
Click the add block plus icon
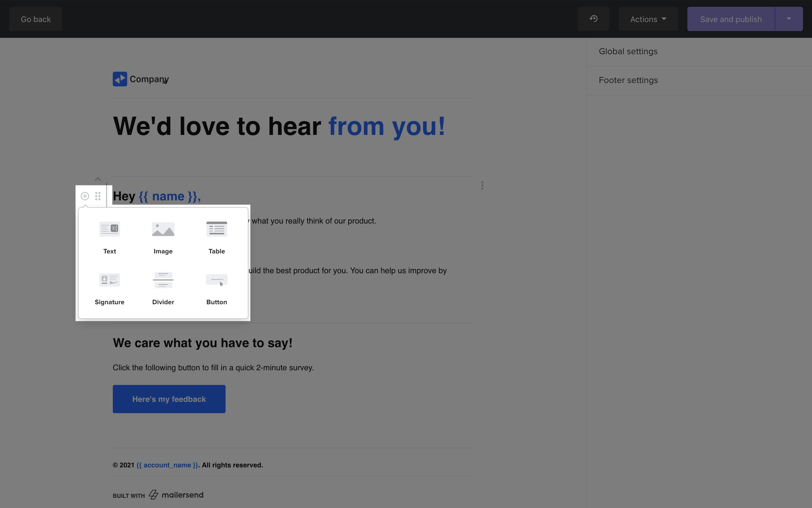tap(85, 196)
